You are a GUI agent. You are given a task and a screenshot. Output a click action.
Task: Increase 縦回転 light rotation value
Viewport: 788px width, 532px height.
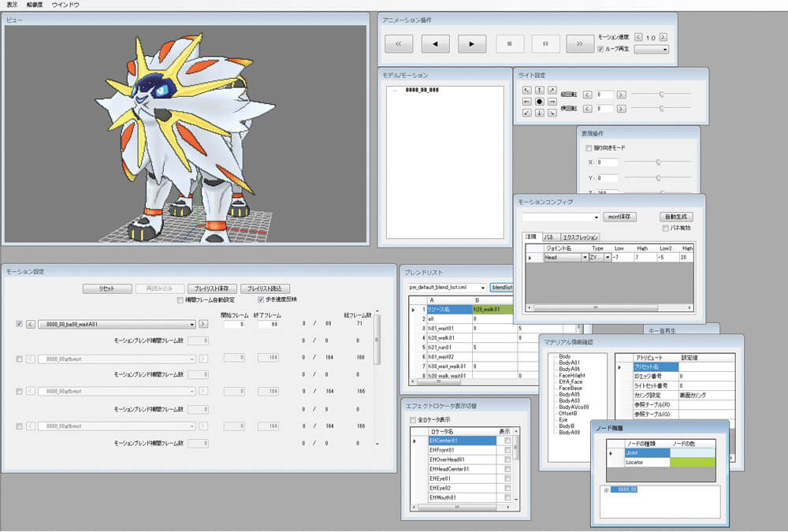pyautogui.click(x=621, y=95)
